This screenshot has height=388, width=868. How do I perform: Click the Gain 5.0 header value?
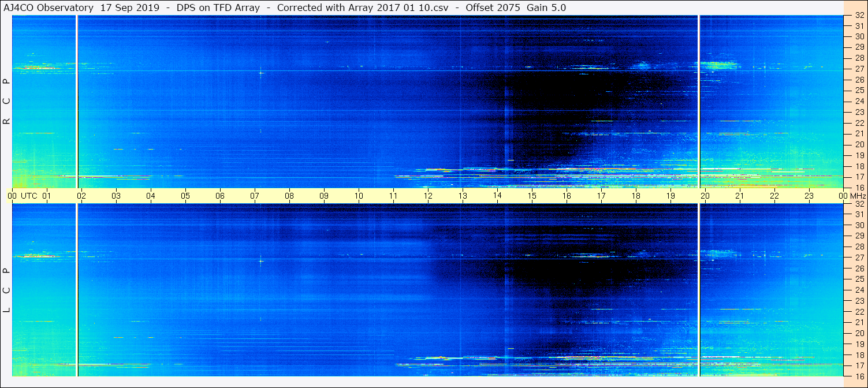tap(546, 8)
